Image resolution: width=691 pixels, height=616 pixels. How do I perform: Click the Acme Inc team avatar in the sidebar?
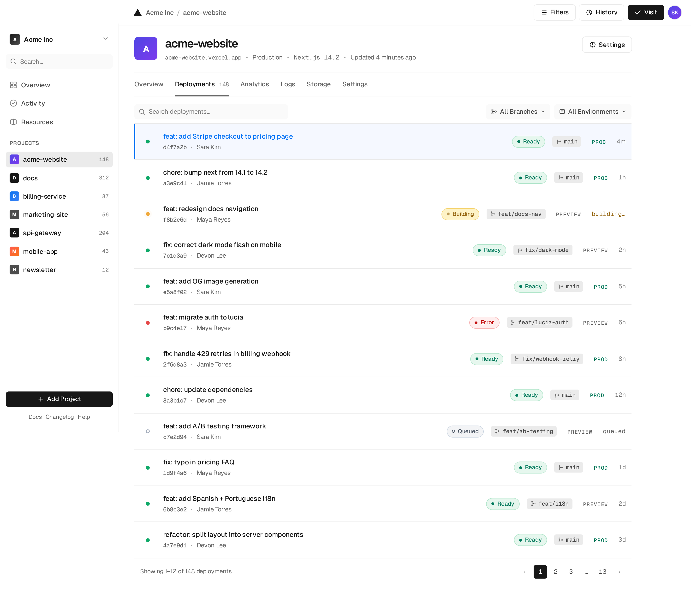click(15, 39)
